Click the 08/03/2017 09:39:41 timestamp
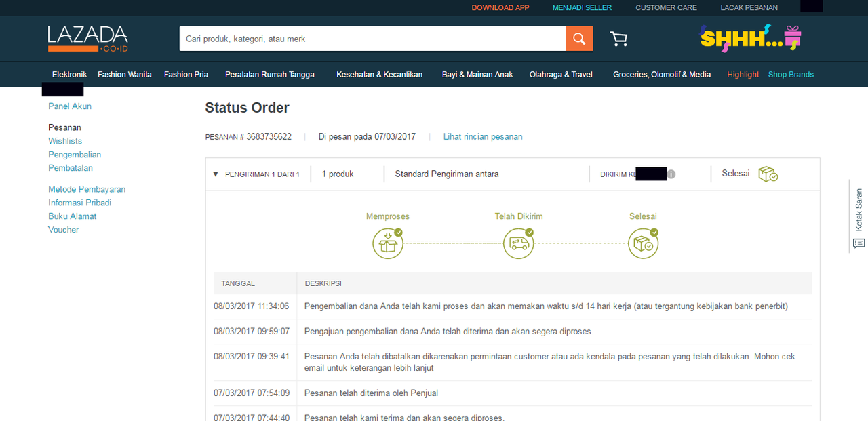Viewport: 868px width, 421px height. (252, 357)
